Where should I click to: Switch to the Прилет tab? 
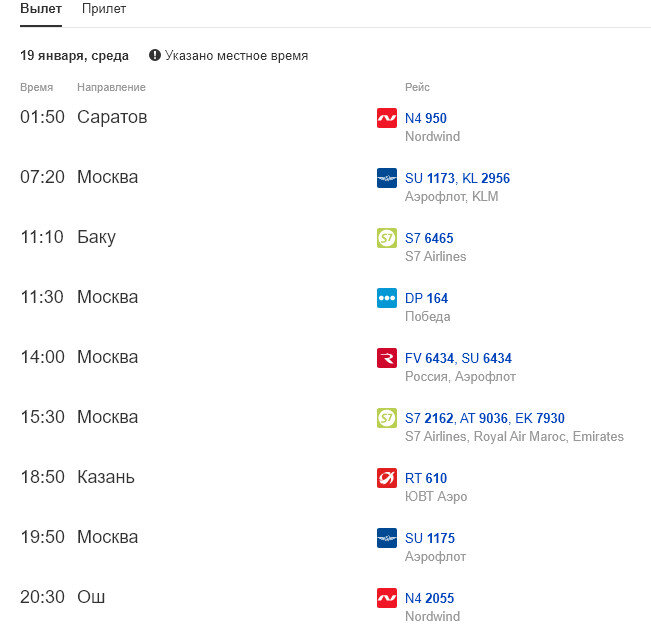pos(104,9)
